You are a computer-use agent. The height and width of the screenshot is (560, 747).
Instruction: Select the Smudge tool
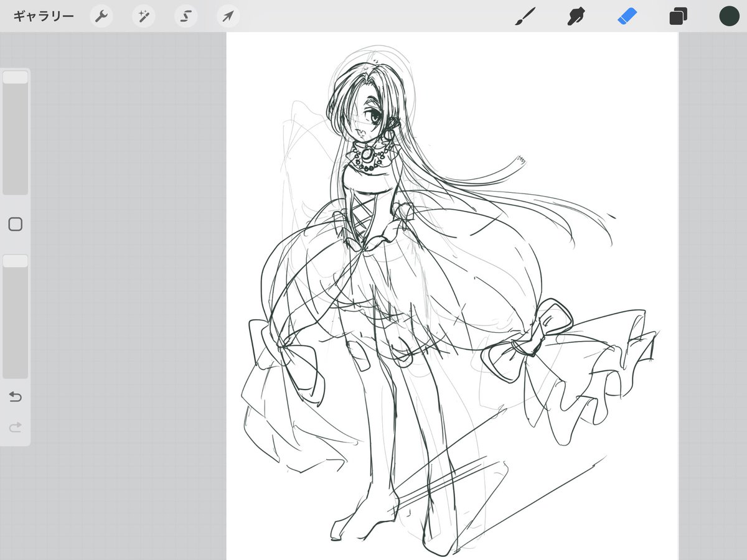point(576,16)
